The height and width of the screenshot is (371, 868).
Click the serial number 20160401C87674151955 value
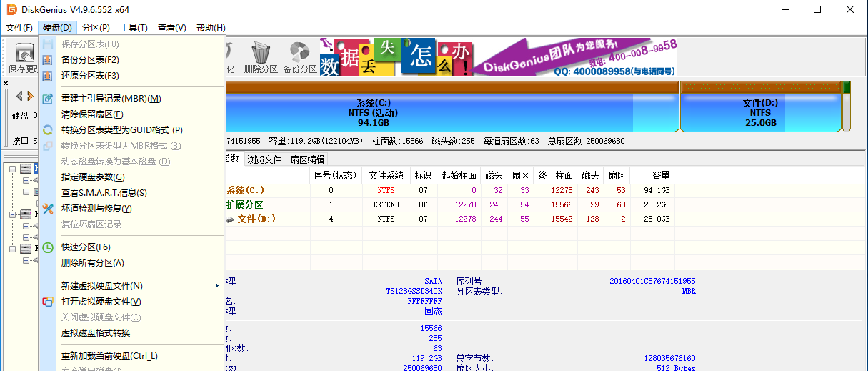(652, 281)
